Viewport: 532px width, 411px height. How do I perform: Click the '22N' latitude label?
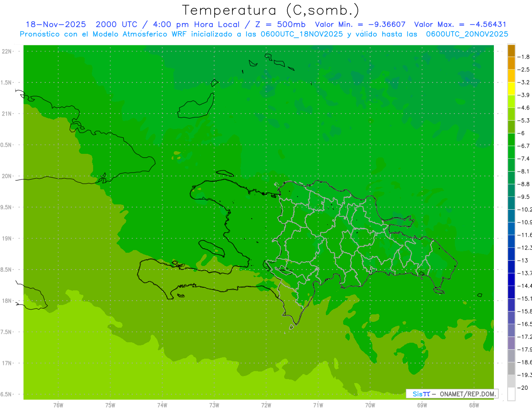pyautogui.click(x=6, y=51)
